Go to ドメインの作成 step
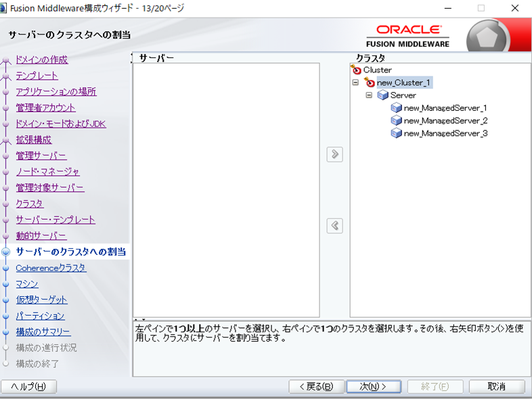This screenshot has width=532, height=399. click(x=41, y=60)
